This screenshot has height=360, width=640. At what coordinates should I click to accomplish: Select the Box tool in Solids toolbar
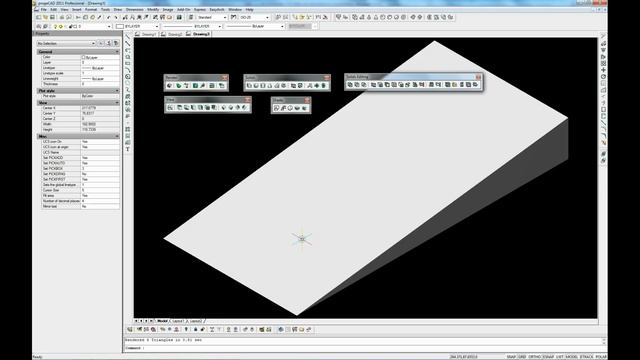(x=249, y=86)
